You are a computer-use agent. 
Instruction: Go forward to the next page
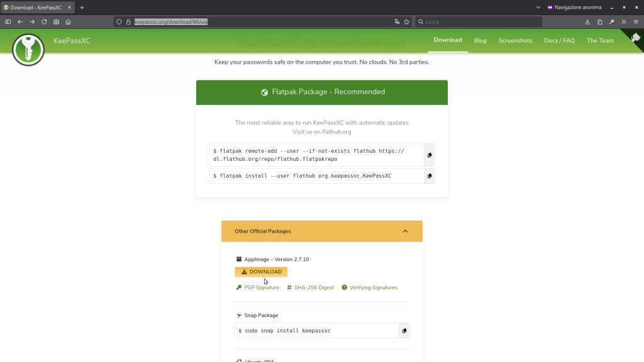click(x=32, y=22)
